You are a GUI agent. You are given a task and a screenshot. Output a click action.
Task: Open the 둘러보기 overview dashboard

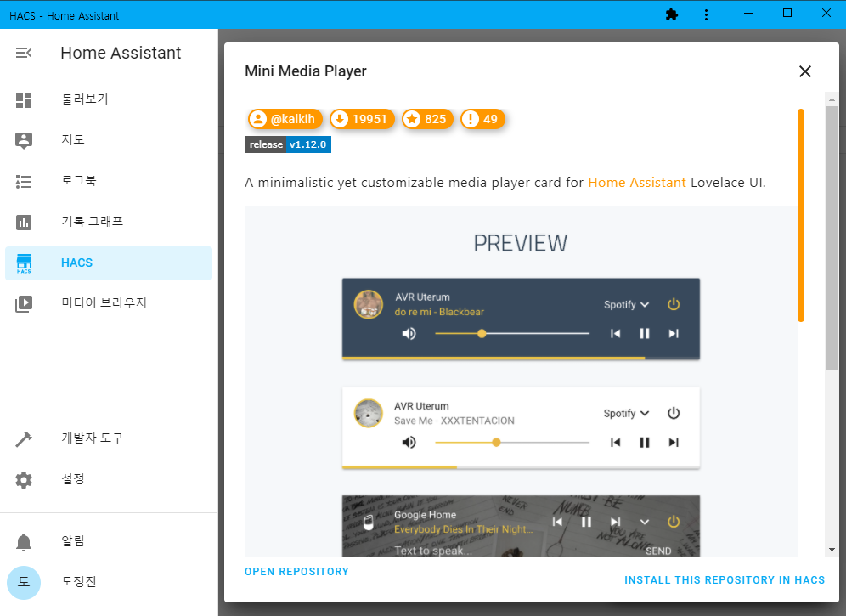109,99
